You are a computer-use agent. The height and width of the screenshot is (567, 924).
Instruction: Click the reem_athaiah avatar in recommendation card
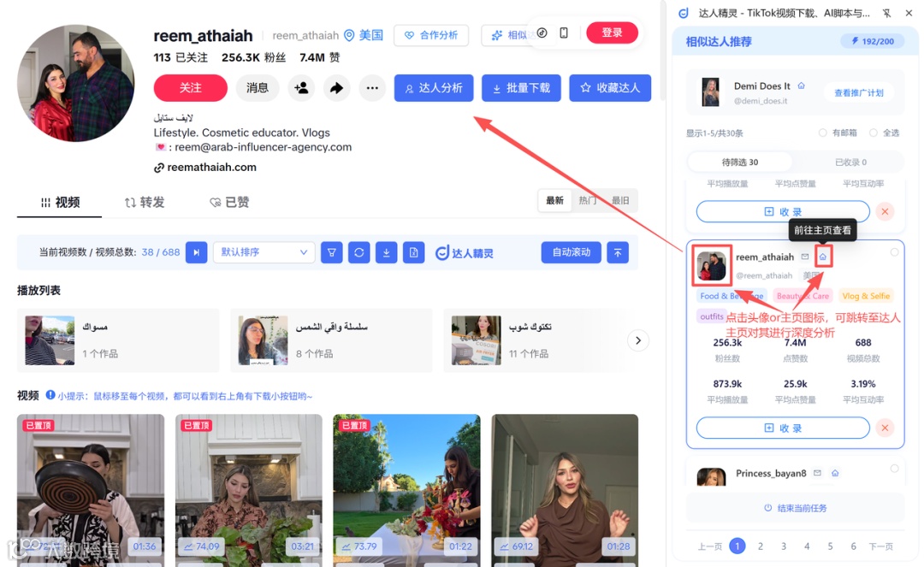(x=711, y=266)
